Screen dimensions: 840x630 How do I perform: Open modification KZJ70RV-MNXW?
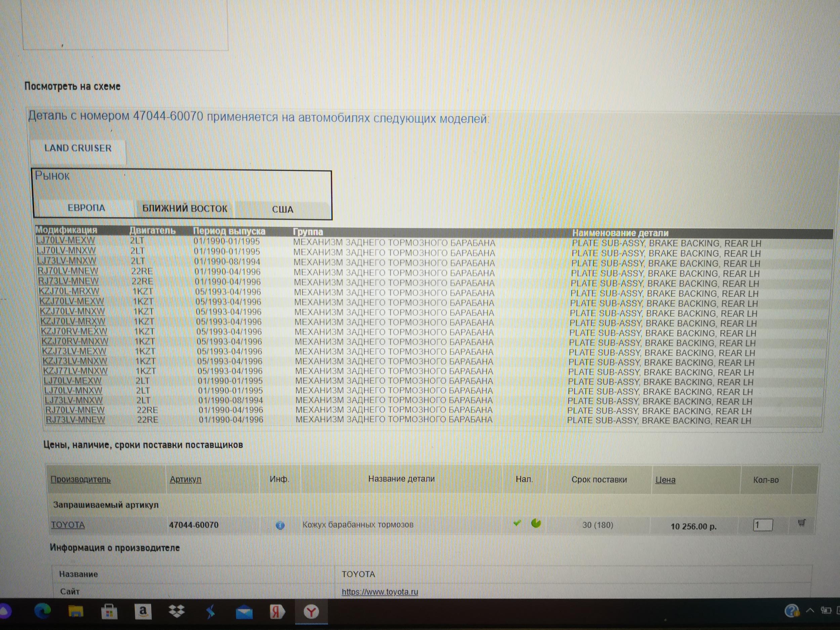click(75, 341)
